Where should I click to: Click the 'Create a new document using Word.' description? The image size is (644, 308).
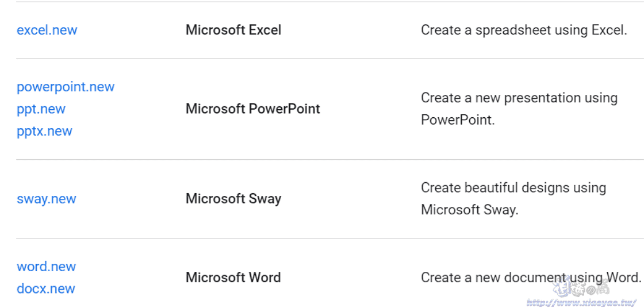531,278
